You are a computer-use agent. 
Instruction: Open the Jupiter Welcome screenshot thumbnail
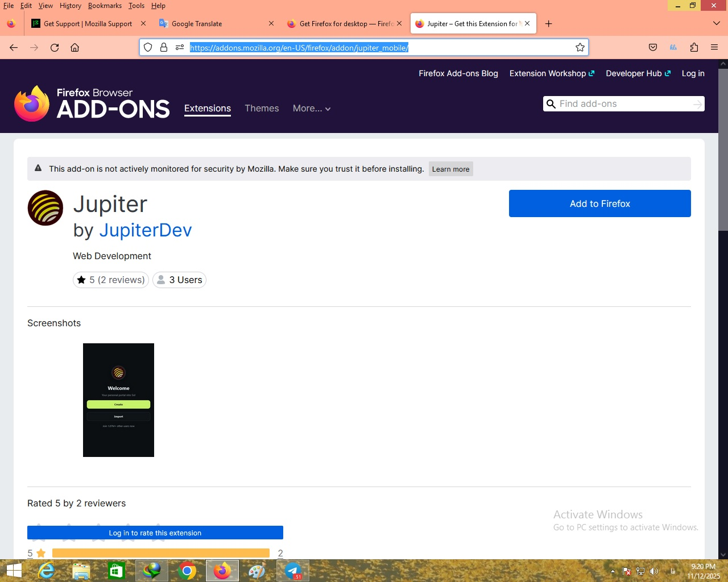(x=118, y=400)
